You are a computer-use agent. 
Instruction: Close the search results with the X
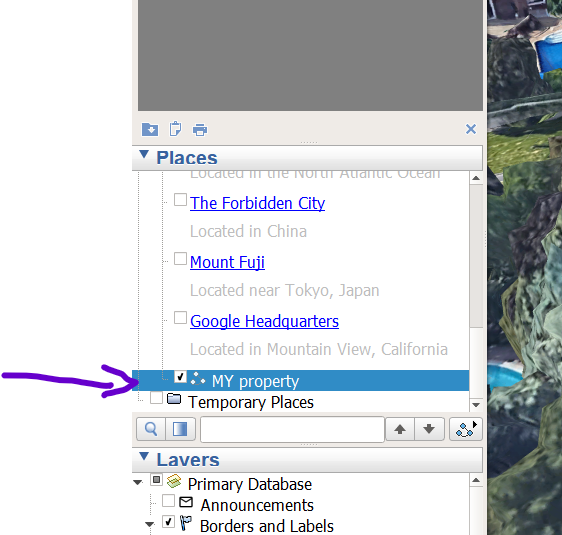[x=471, y=129]
